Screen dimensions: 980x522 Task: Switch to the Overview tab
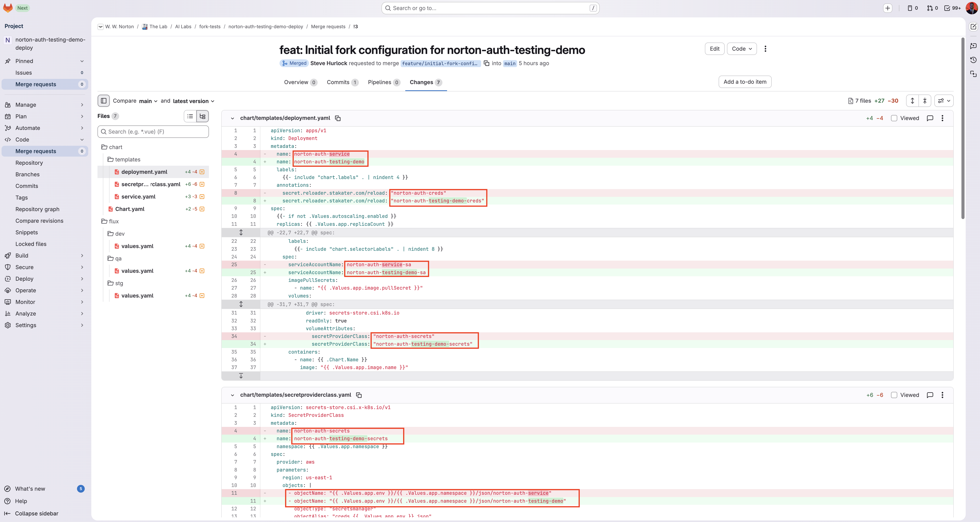pos(300,83)
